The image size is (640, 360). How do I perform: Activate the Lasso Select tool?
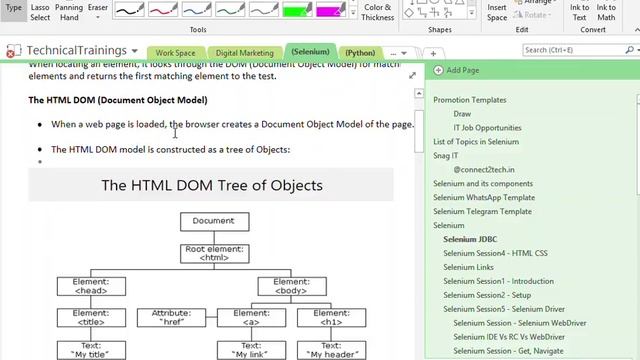coord(40,12)
